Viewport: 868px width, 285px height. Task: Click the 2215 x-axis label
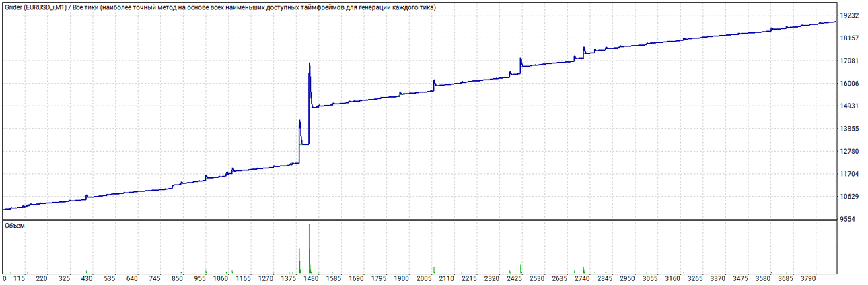469,278
